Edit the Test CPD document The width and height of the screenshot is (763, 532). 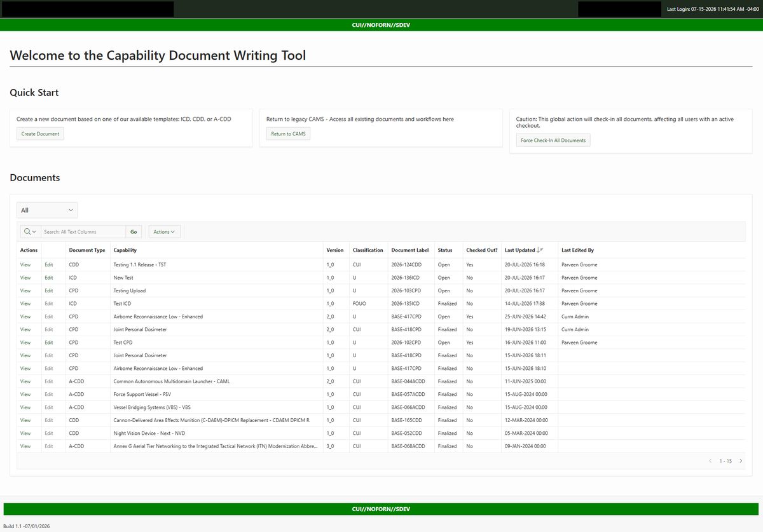[x=49, y=343]
